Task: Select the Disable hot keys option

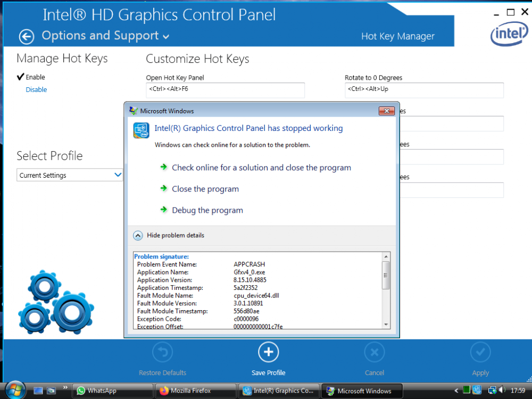Action: pos(36,90)
